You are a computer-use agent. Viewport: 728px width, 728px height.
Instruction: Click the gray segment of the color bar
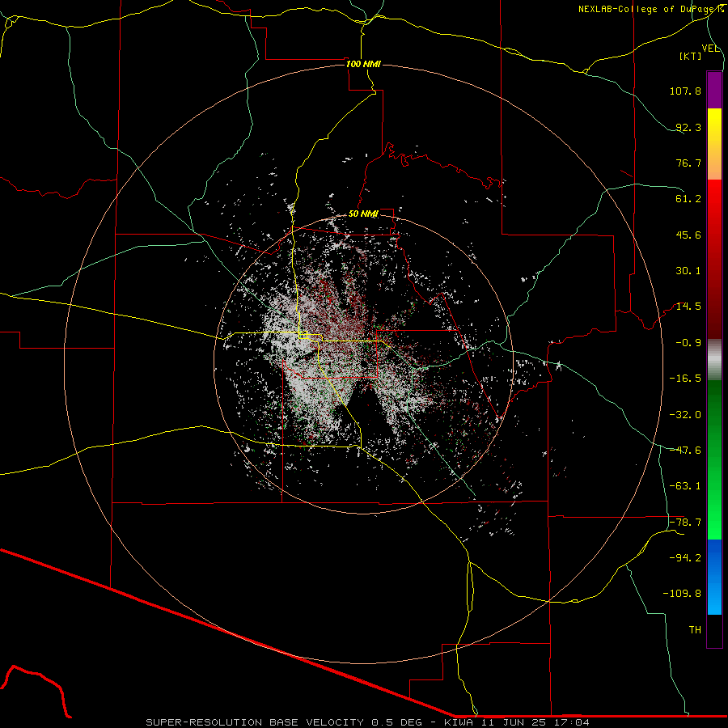[x=714, y=360]
